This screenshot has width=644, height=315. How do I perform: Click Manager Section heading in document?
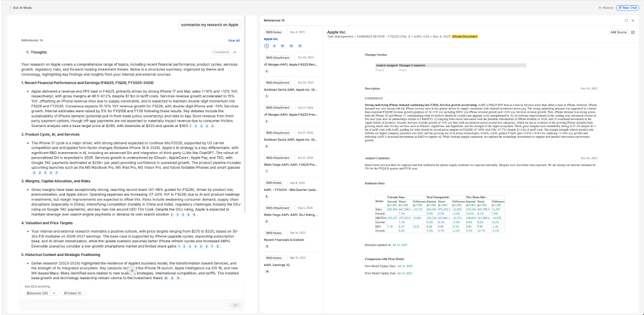[376, 55]
